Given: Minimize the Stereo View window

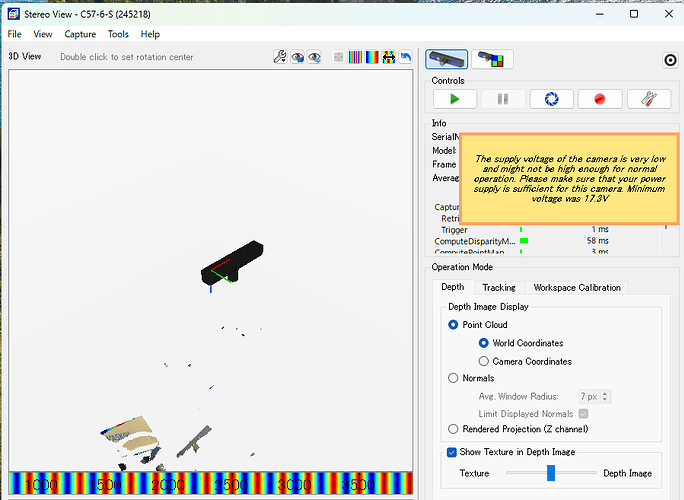Looking at the screenshot, I should pos(600,14).
